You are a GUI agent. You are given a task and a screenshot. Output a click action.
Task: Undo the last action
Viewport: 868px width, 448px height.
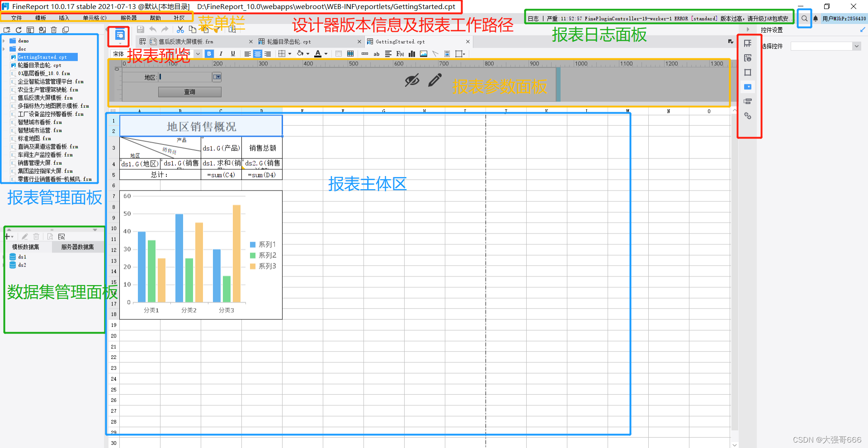[x=153, y=29]
